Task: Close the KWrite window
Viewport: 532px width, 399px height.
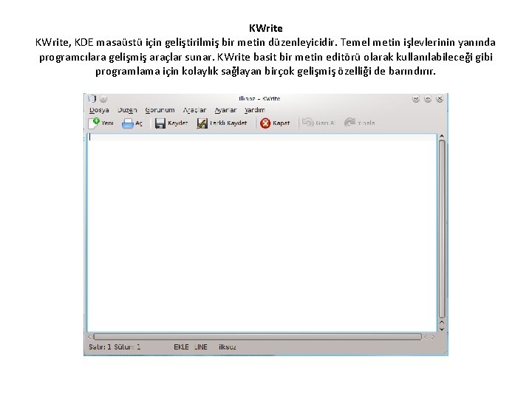Action: point(440,99)
